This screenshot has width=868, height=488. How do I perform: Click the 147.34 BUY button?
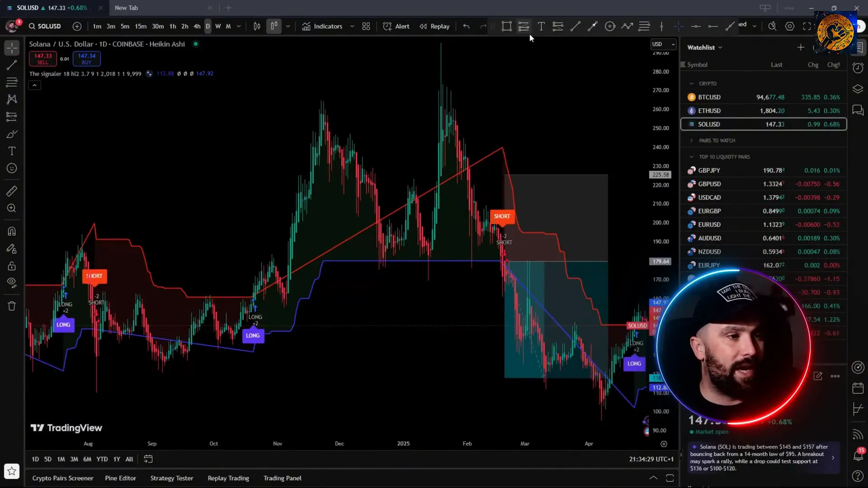coord(86,58)
